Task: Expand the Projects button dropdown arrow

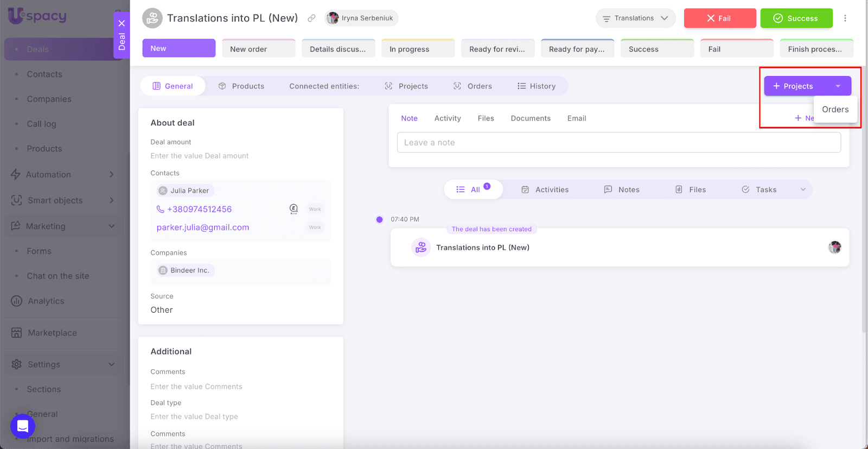Action: tap(838, 86)
